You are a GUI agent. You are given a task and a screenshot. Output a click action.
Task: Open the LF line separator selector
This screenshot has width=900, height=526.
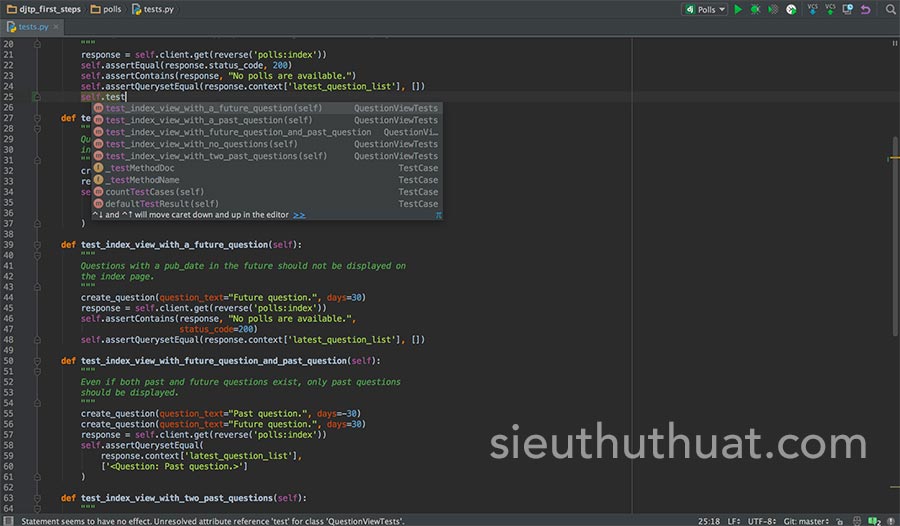click(734, 521)
